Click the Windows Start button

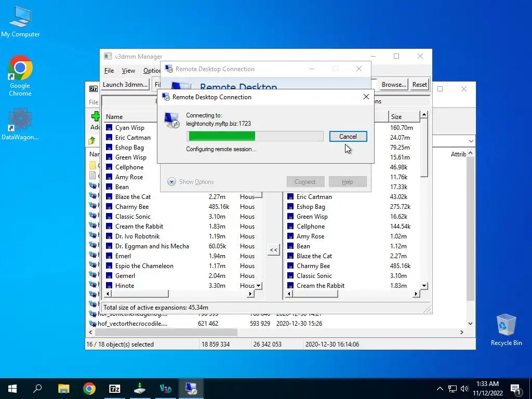click(12, 389)
